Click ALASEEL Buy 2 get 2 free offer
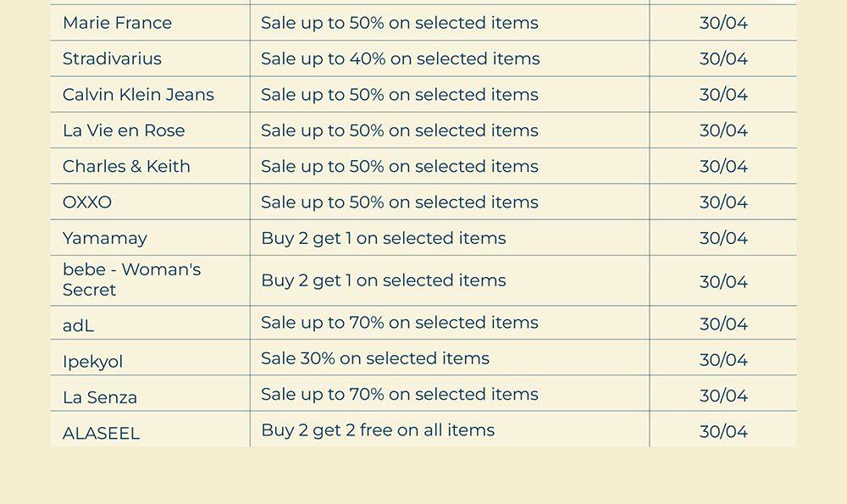Viewport: 847px width, 504px height. click(377, 430)
